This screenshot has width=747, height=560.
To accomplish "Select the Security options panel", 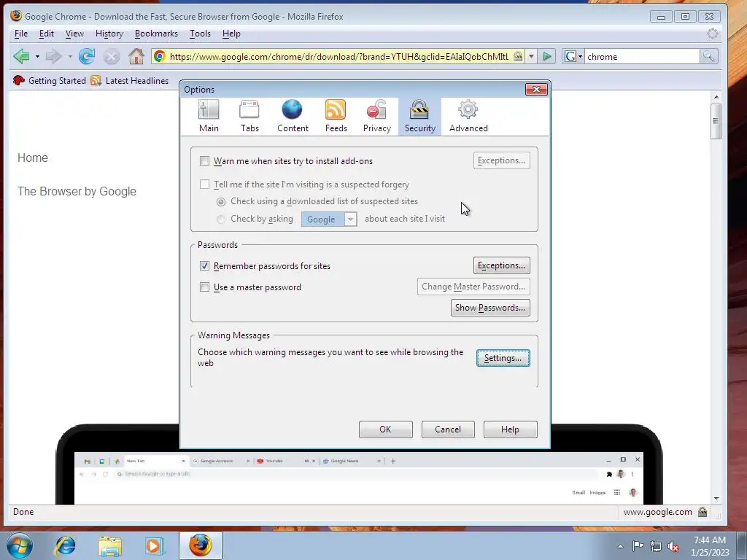I will click(x=419, y=116).
